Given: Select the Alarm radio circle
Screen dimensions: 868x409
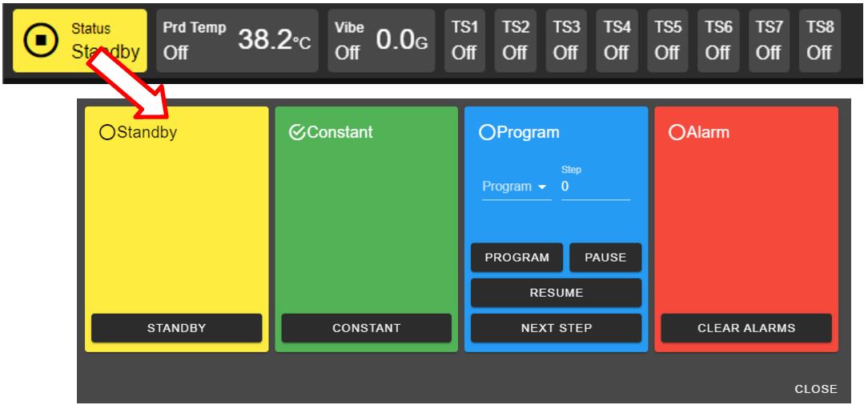Looking at the screenshot, I should tap(677, 132).
